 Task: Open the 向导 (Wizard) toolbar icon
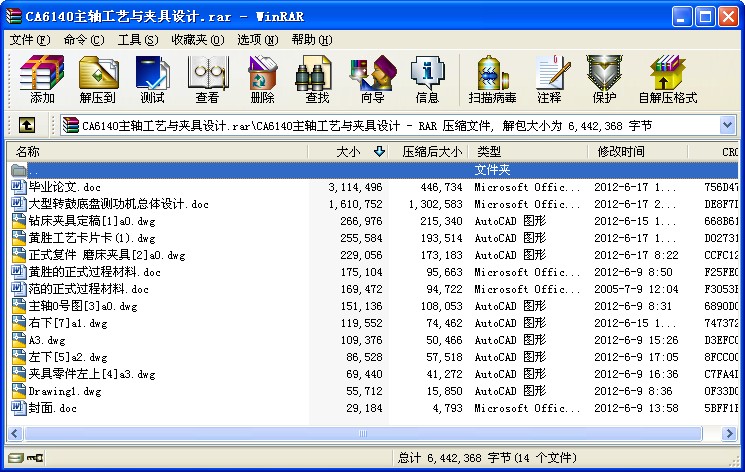pos(373,72)
